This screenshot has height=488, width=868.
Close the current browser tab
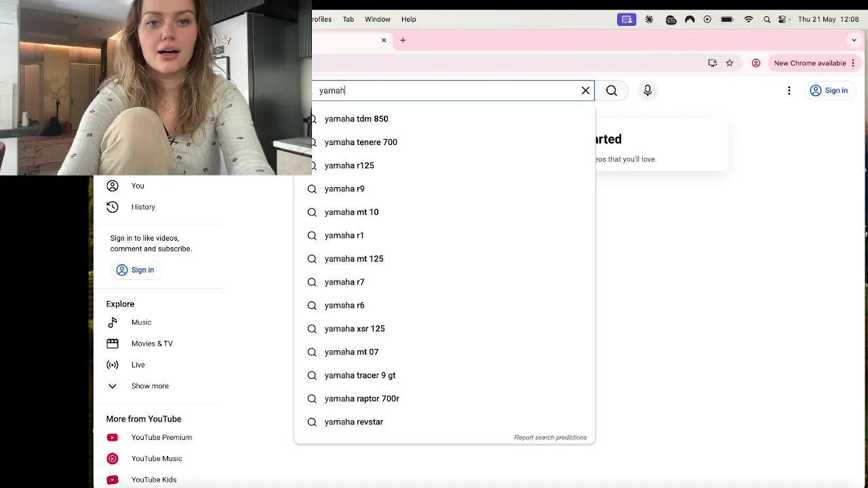point(384,40)
